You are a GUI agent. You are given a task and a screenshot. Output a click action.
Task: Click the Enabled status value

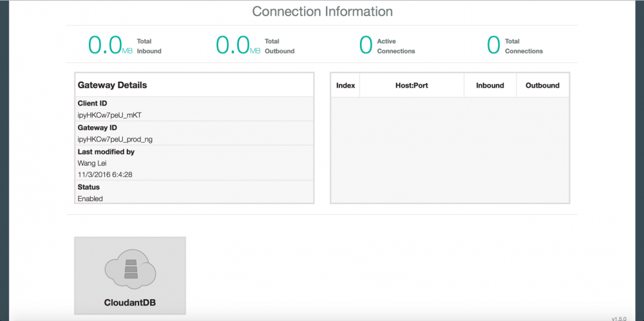[x=90, y=199]
